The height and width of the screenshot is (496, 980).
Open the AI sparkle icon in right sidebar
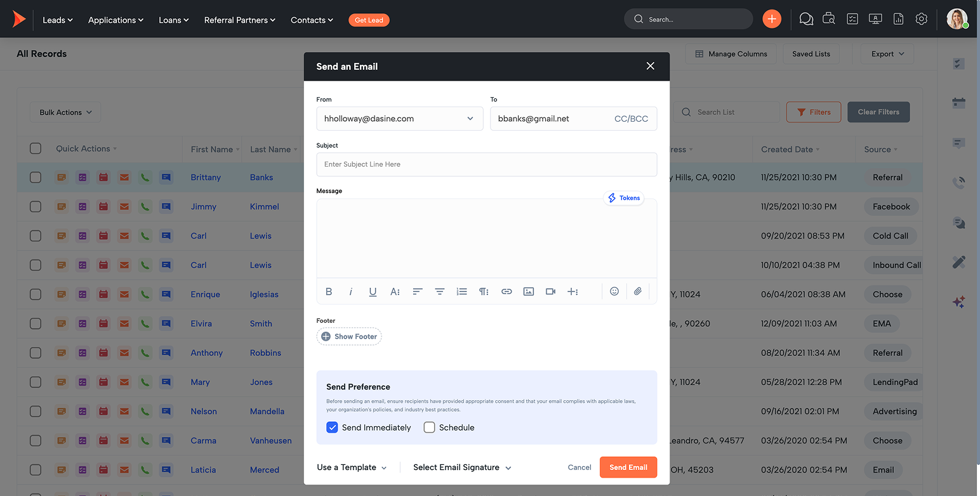[959, 302]
